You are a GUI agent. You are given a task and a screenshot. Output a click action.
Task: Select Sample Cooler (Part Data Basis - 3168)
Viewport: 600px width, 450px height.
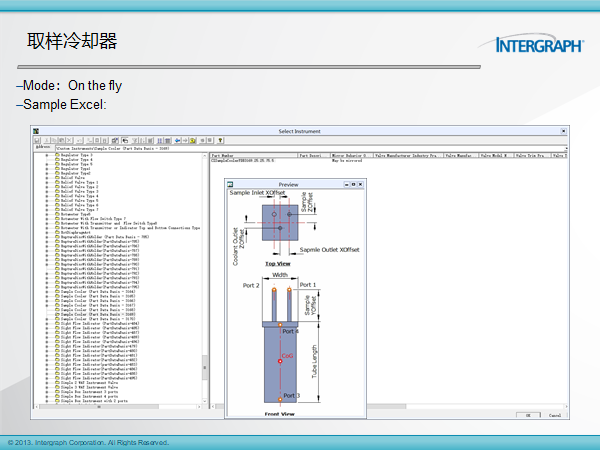(x=98, y=310)
